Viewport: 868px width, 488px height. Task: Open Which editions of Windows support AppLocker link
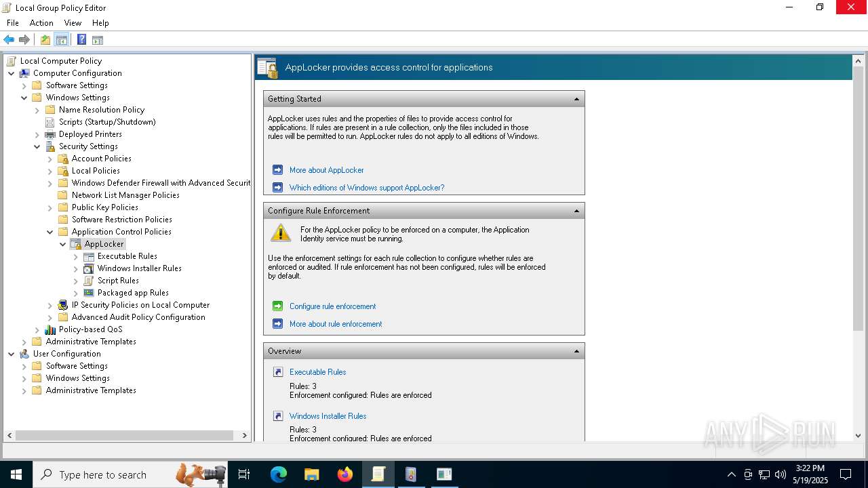[x=367, y=188]
